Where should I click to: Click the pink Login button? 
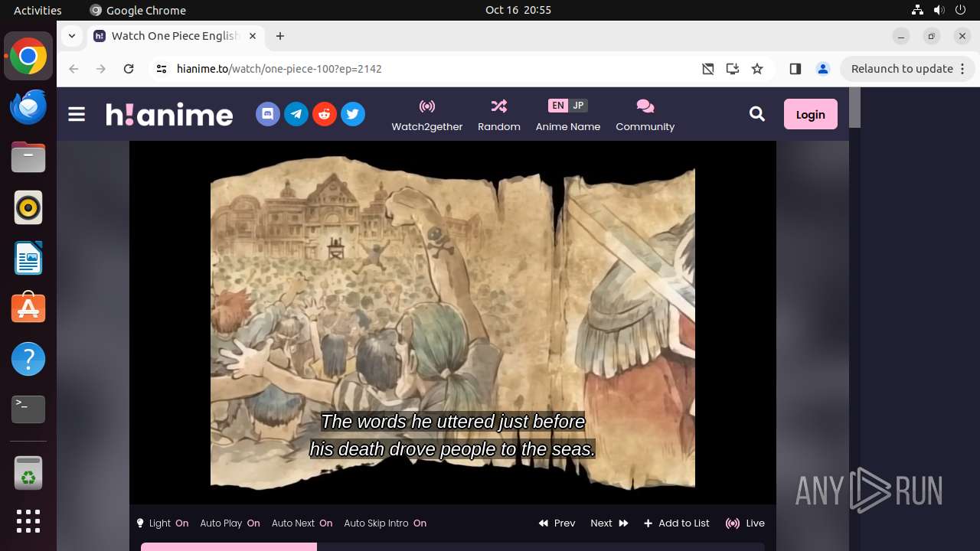pos(810,114)
